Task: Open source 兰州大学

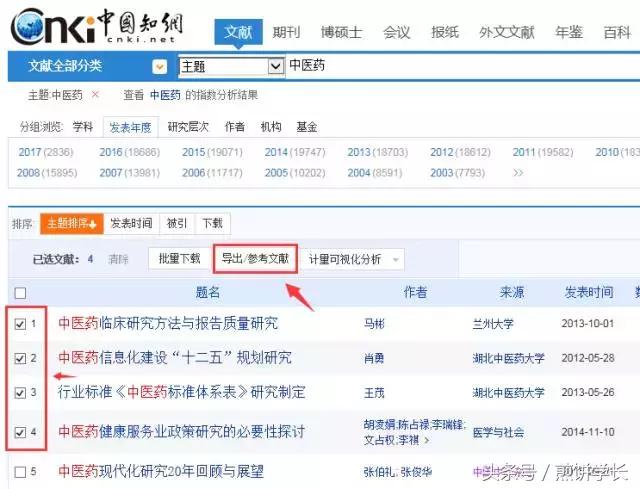Action: click(x=493, y=324)
